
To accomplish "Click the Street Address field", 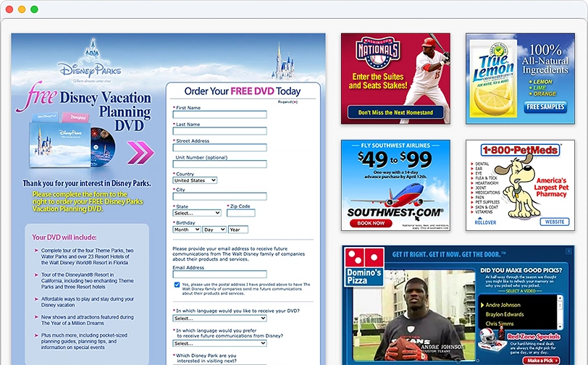I will click(219, 148).
